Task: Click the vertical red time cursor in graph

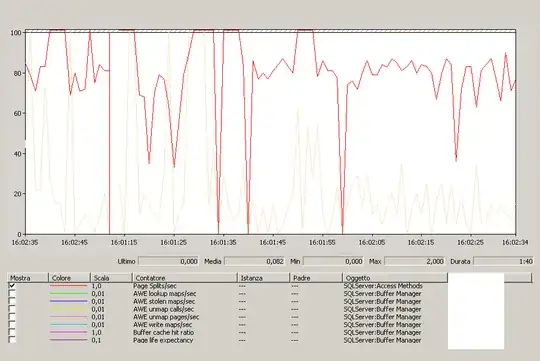Action: (x=110, y=133)
